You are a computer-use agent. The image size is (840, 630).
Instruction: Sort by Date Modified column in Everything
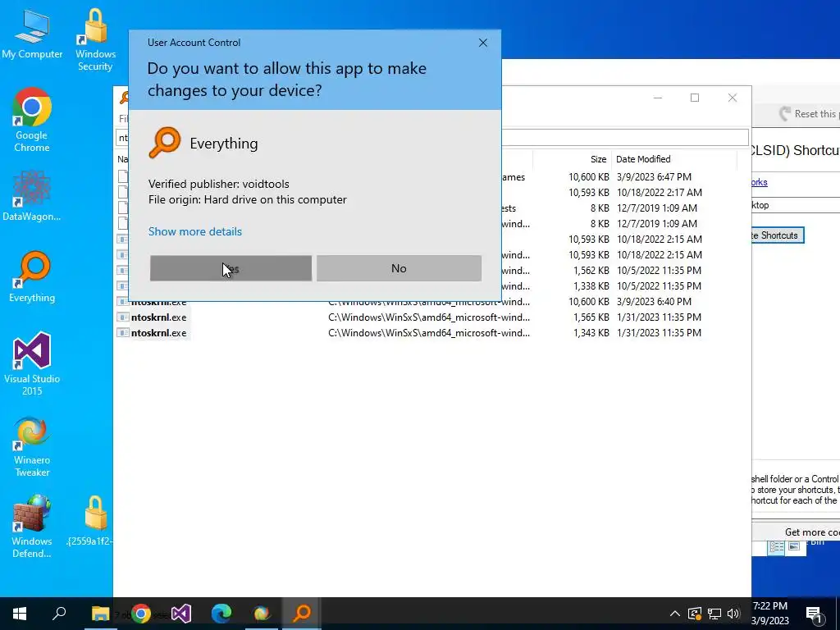click(x=643, y=159)
